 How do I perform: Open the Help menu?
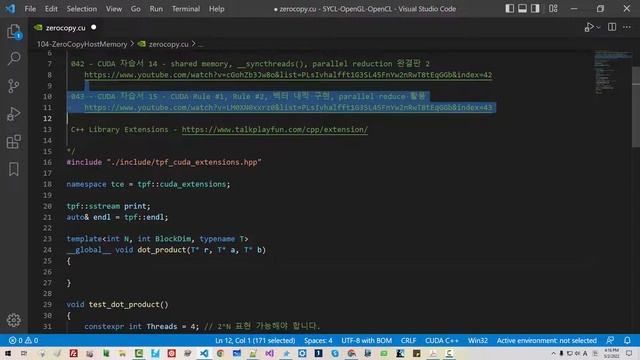[x=217, y=9]
